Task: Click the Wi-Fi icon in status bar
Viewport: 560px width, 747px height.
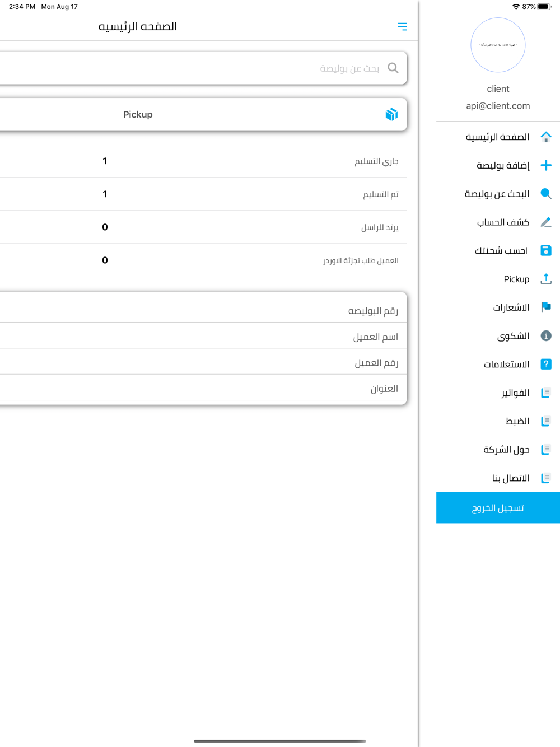Action: (516, 7)
